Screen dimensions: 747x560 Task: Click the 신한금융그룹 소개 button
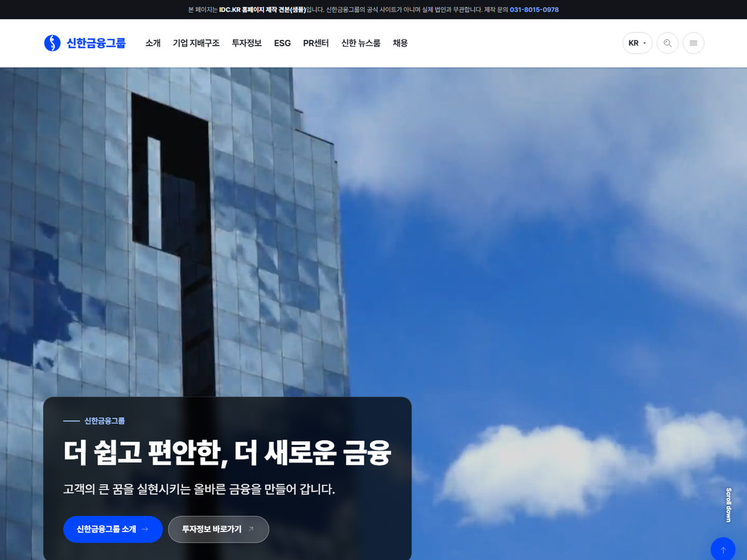[x=113, y=530]
